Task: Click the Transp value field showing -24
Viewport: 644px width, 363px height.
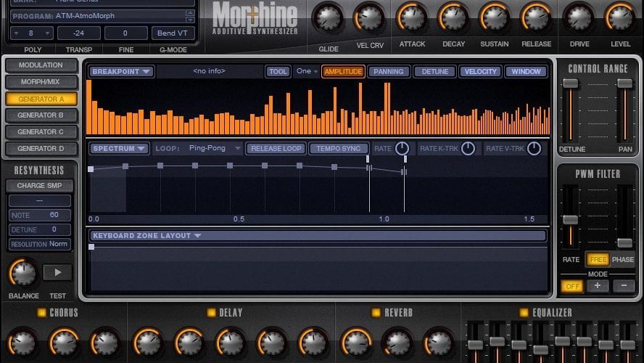Action: click(x=78, y=33)
